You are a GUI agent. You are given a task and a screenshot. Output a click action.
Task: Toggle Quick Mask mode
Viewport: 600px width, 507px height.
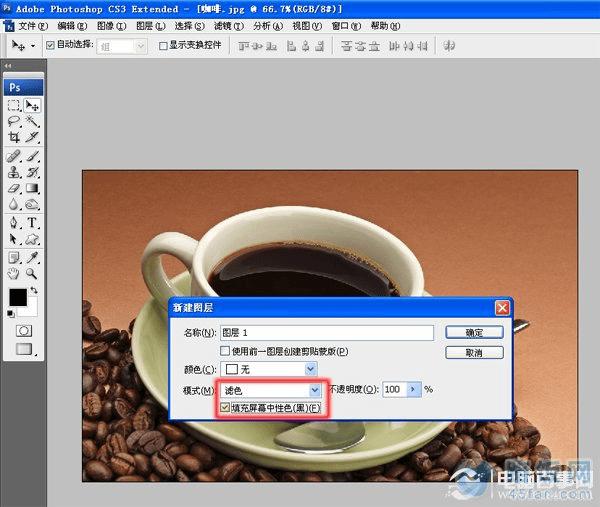click(x=24, y=331)
